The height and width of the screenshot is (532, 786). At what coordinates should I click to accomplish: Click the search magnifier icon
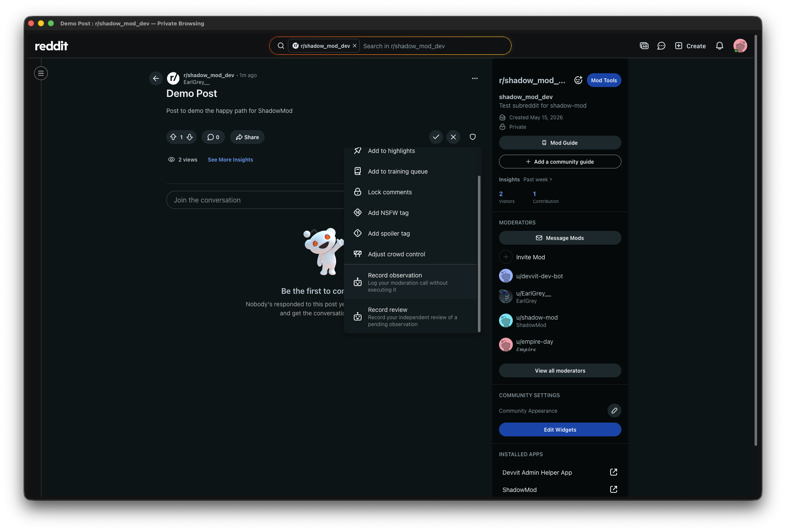[281, 46]
